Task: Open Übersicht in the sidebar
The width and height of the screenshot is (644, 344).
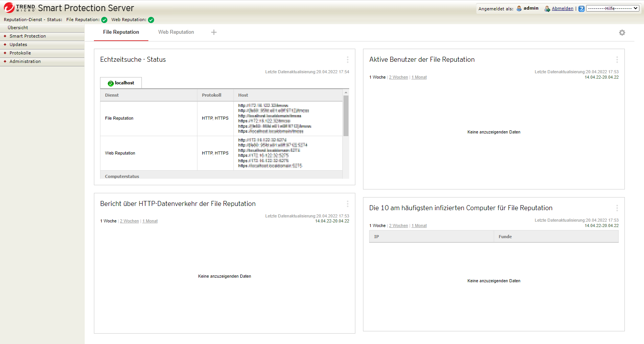Action: 18,28
